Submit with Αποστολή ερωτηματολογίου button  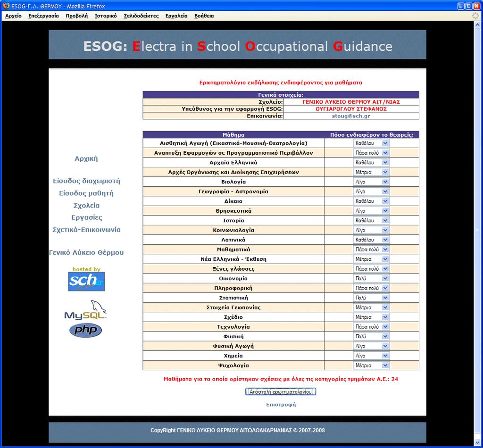281,392
